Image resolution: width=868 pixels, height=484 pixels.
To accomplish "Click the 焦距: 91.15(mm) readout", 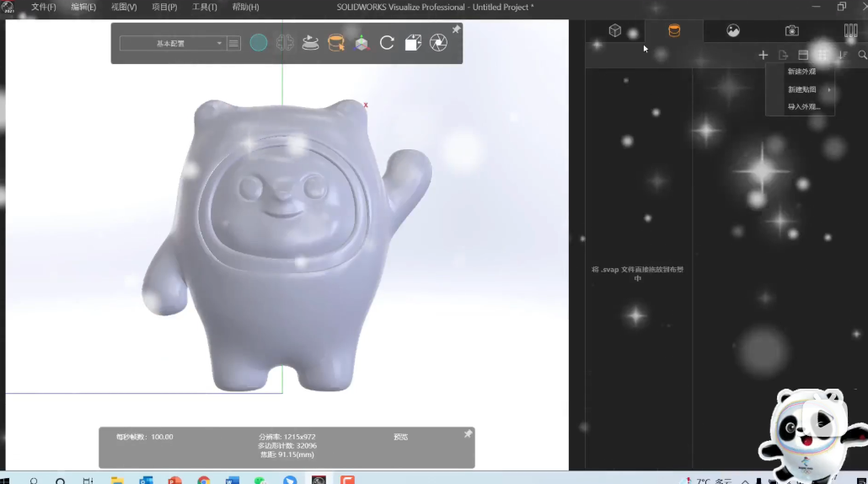I will 287,454.
